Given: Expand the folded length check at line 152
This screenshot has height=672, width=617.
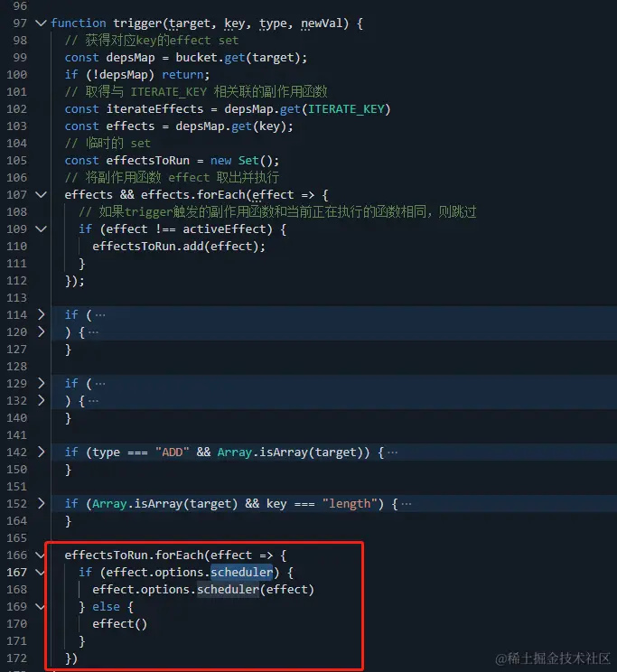Looking at the screenshot, I should [x=41, y=504].
